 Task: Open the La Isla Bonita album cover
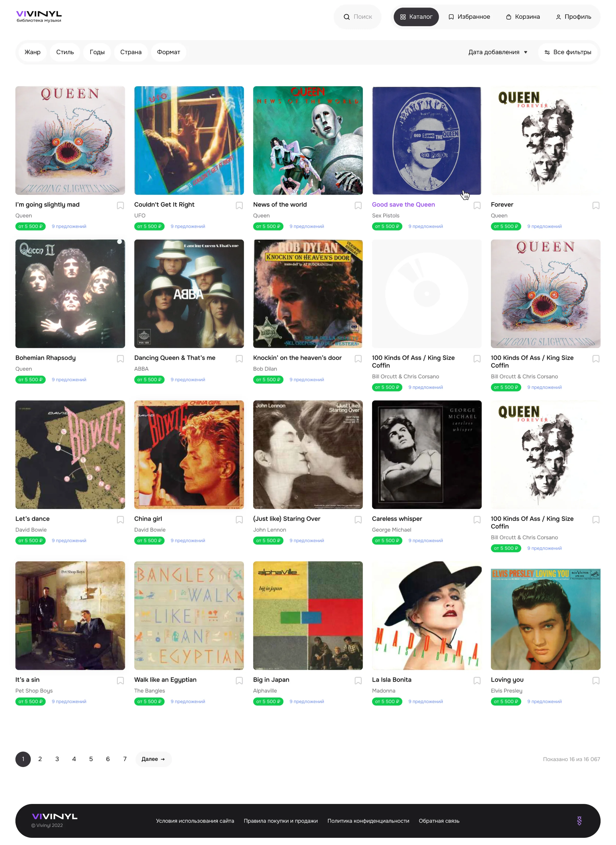click(427, 615)
